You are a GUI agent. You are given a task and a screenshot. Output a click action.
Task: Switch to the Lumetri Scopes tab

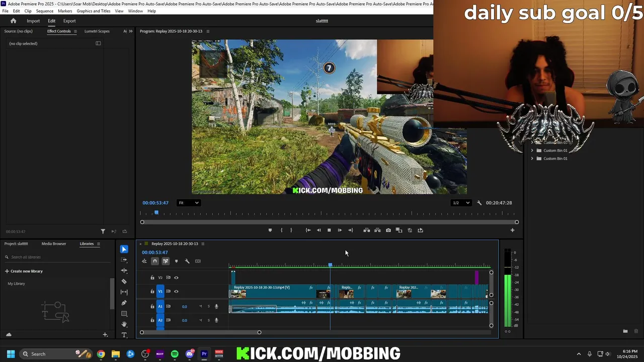pyautogui.click(x=97, y=31)
